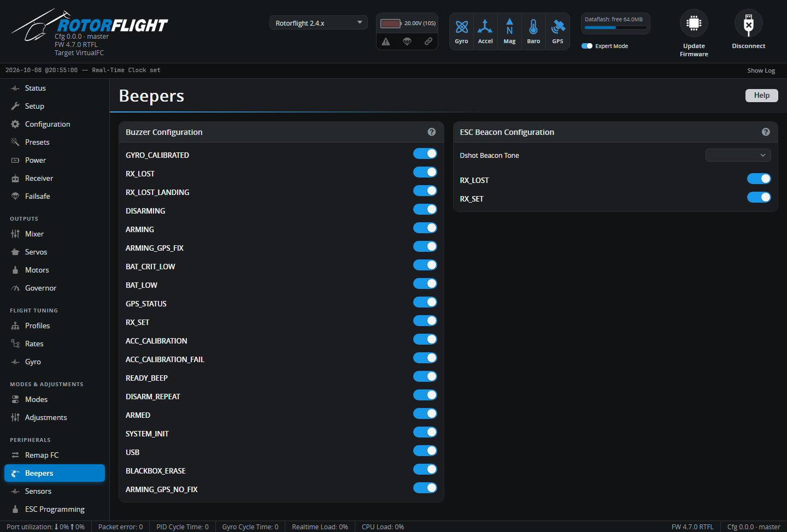
Task: Click the Rotorflight logo
Action: (90, 26)
